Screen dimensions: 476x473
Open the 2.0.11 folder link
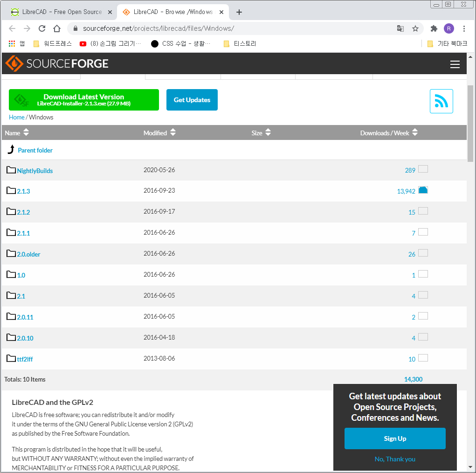(x=25, y=317)
